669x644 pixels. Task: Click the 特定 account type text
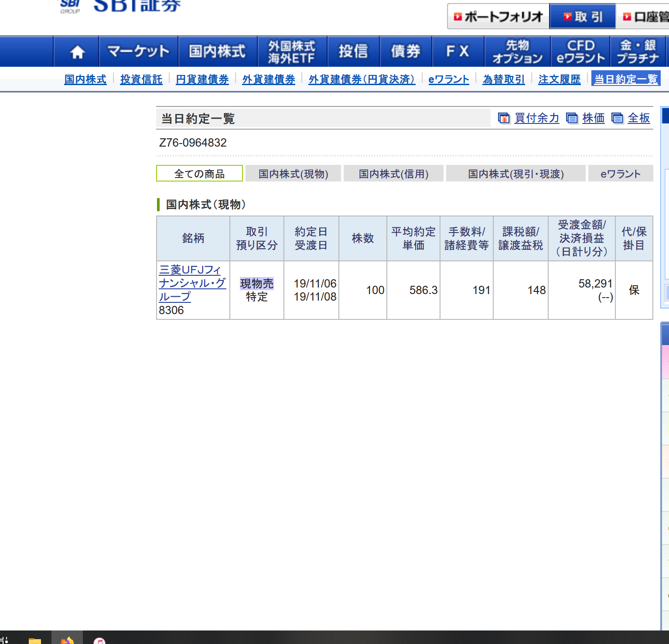pos(257,297)
